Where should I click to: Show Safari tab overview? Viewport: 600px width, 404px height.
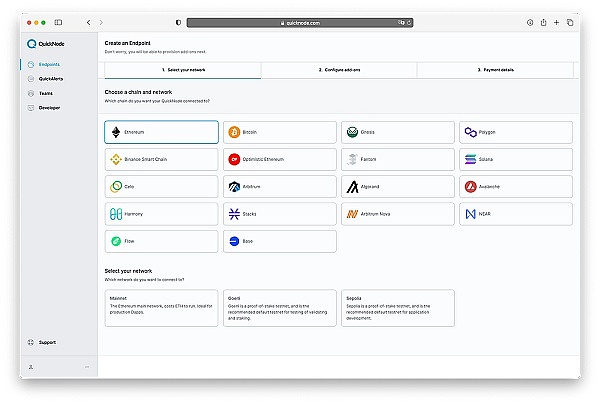coord(570,23)
